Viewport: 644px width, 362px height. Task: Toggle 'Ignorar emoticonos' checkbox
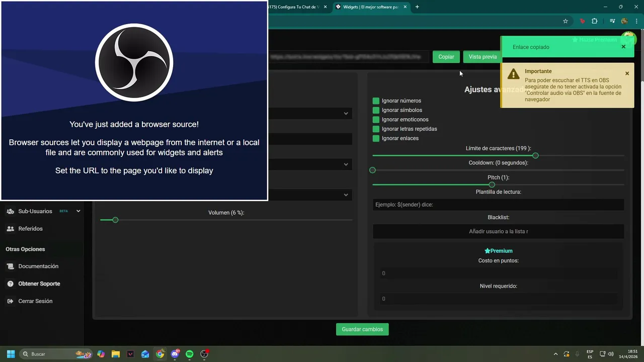pyautogui.click(x=376, y=120)
